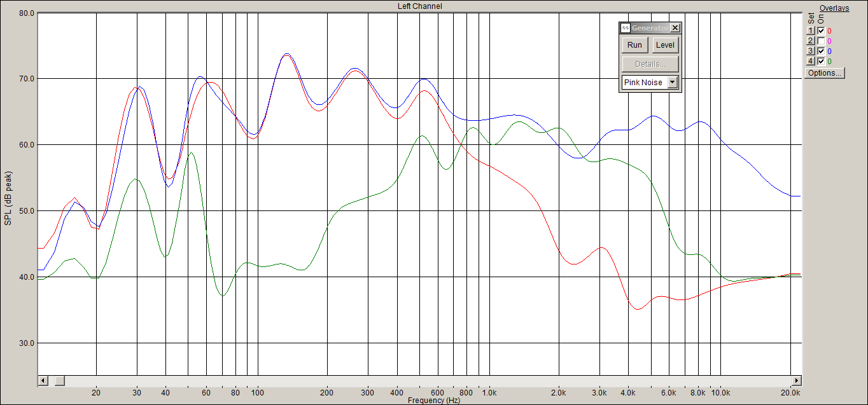Image resolution: width=868 pixels, height=405 pixels.
Task: Set overlay slot 4
Action: (811, 61)
